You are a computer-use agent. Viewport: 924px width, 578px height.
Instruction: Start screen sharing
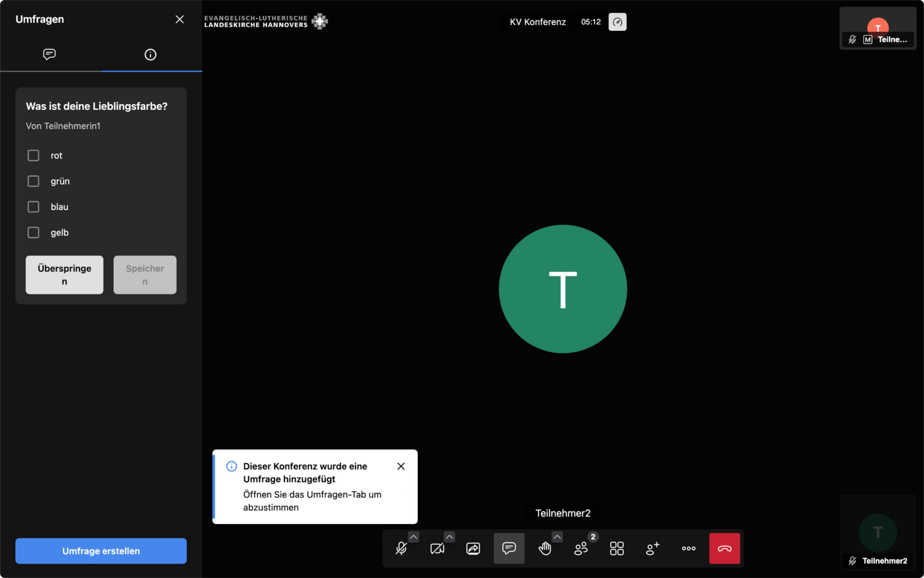point(473,548)
